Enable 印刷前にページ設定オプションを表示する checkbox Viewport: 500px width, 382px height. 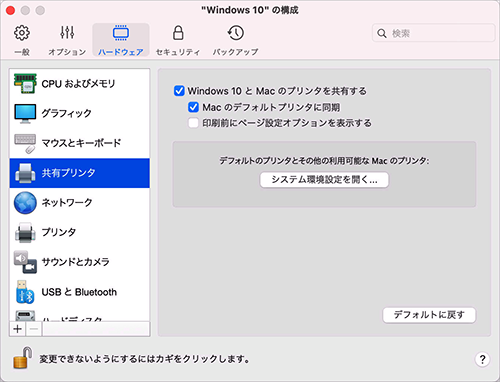click(x=193, y=123)
